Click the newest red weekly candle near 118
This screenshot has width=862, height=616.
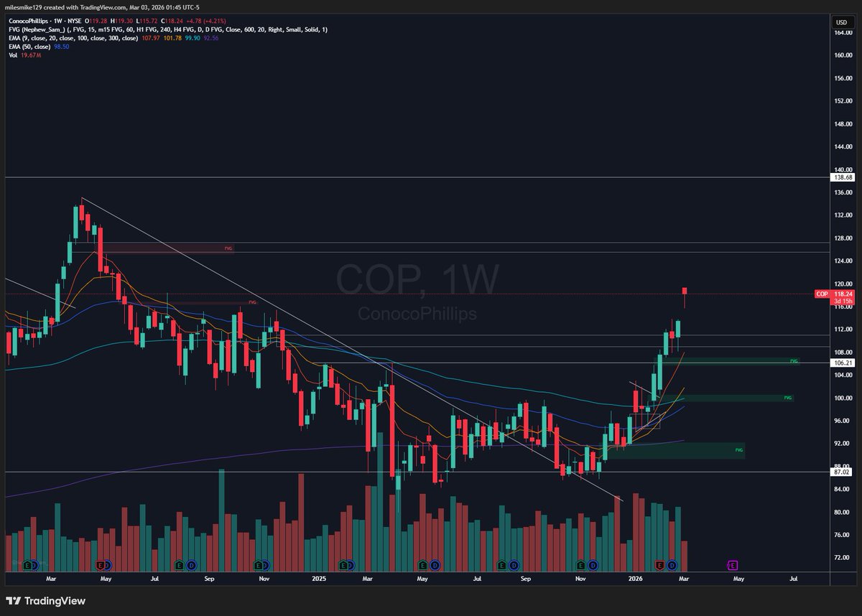685,292
